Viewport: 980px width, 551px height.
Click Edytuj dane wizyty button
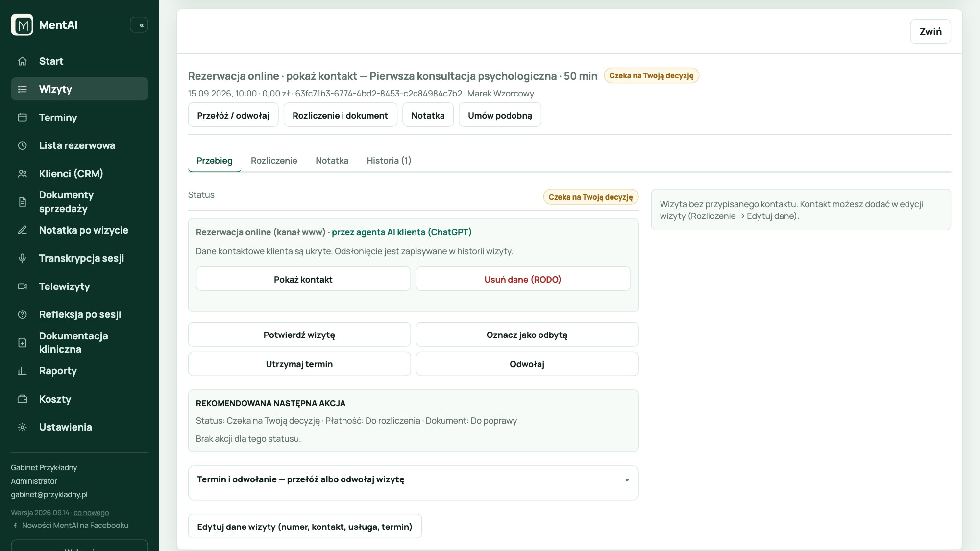pos(305,527)
